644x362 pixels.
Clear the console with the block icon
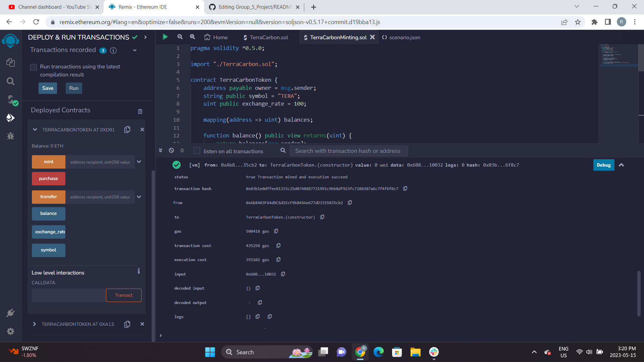[171, 150]
